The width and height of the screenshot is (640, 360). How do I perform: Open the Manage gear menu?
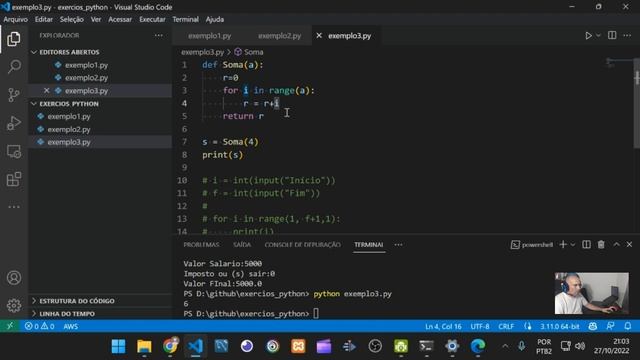(x=14, y=305)
